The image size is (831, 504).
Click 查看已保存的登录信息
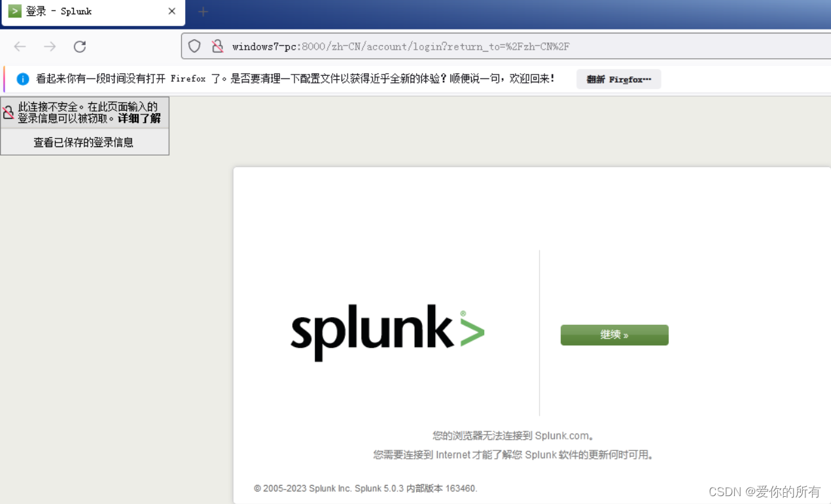(84, 142)
